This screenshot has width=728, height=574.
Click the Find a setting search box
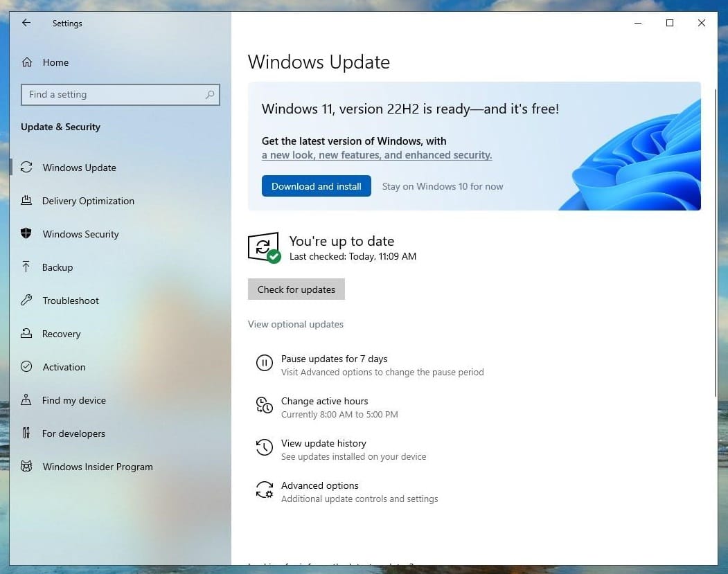pos(121,95)
